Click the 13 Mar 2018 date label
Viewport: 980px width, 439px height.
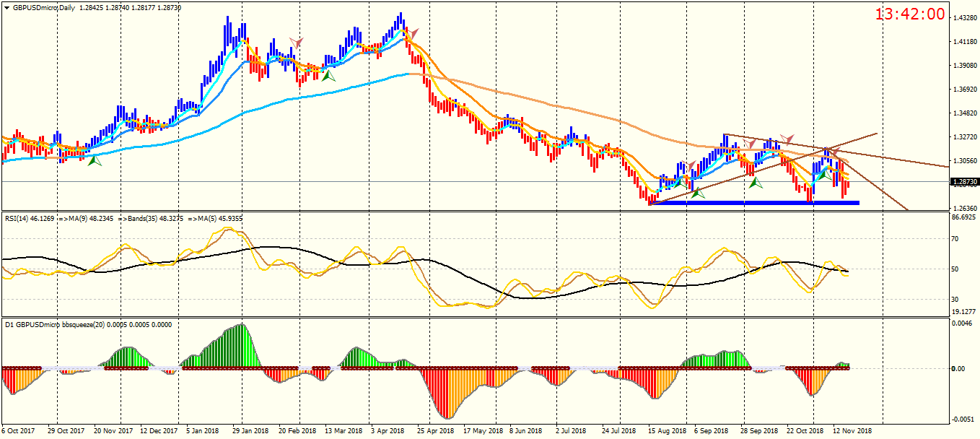point(344,431)
